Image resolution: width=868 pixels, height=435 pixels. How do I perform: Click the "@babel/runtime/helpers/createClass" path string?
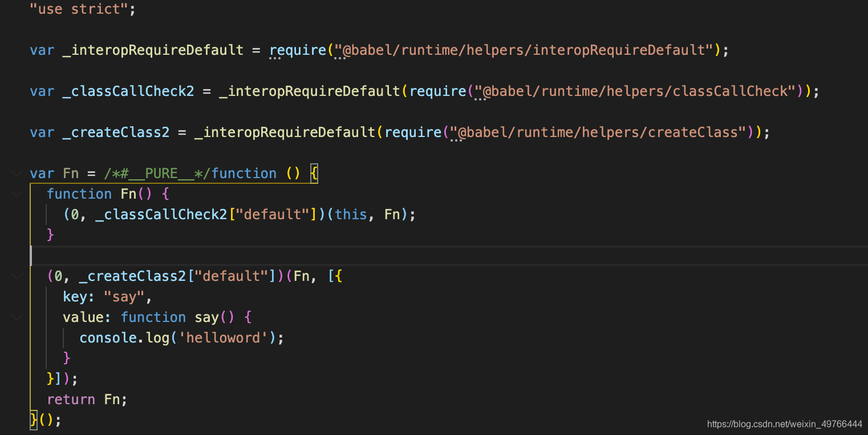[599, 132]
